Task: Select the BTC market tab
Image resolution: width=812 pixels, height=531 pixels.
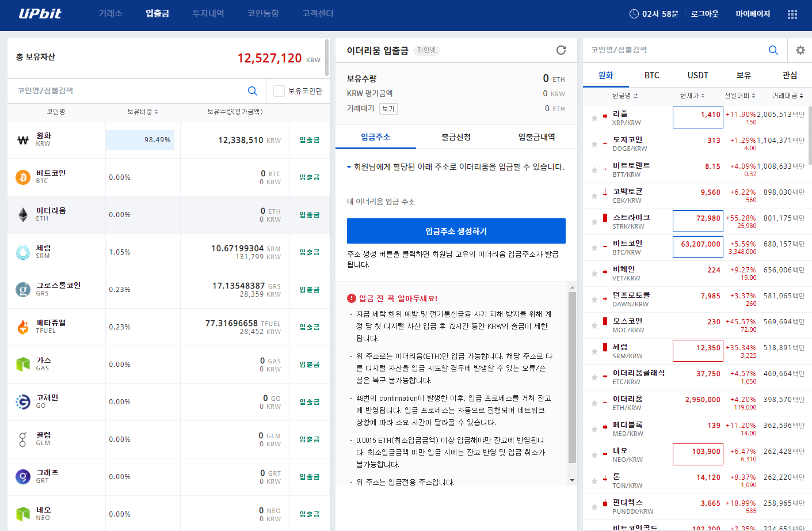Action: click(x=652, y=75)
